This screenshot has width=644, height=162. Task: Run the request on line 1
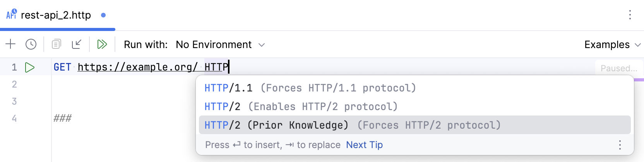coord(30,67)
